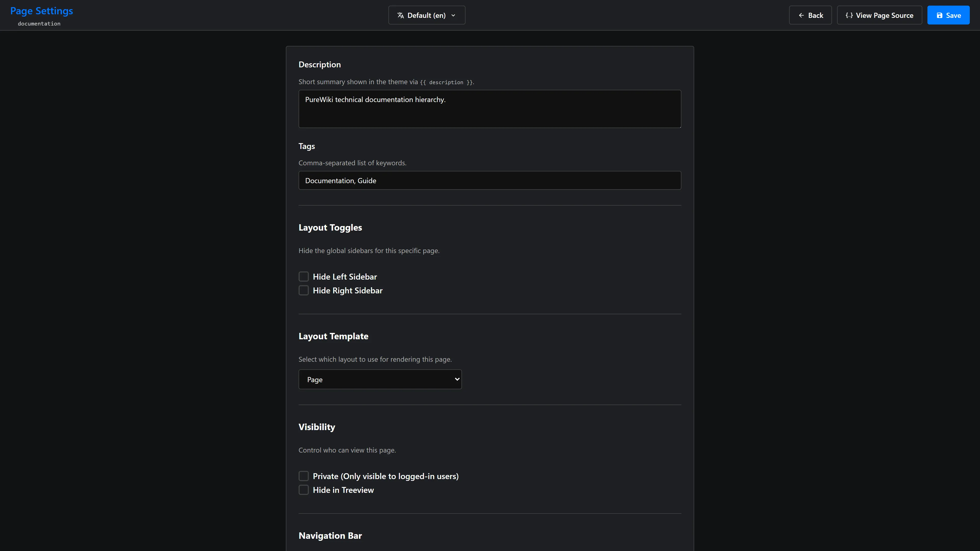Enable Hide Right Sidebar checkbox
The width and height of the screenshot is (980, 551).
(304, 290)
